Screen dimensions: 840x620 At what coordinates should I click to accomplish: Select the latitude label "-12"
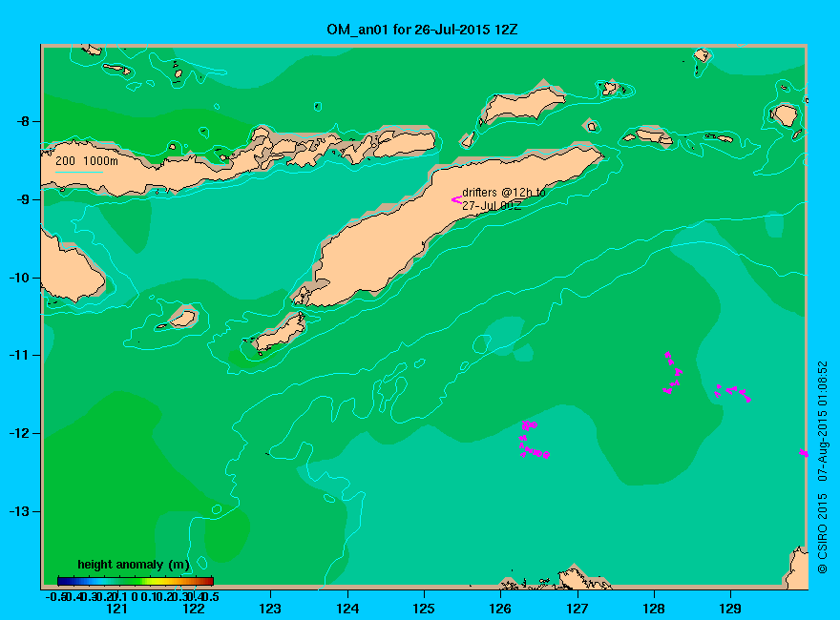19,433
